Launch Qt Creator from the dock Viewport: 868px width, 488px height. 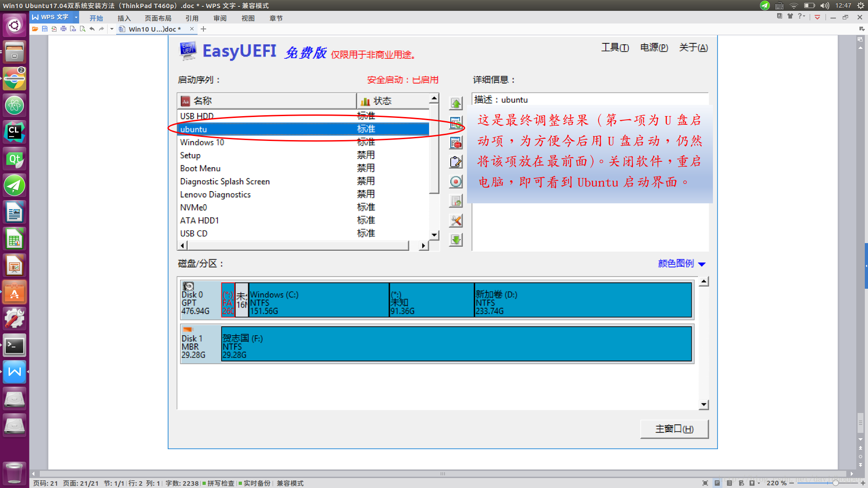(14, 159)
